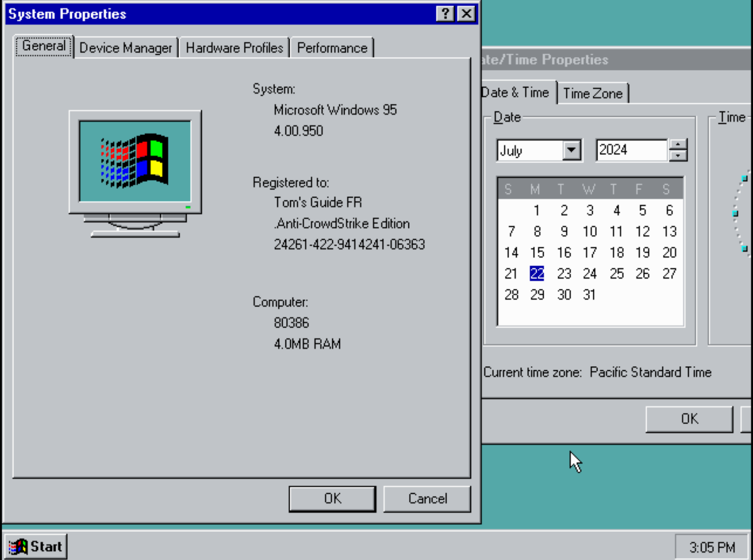Confirm Date/Time Properties with OK
The width and height of the screenshot is (753, 560).
[689, 419]
